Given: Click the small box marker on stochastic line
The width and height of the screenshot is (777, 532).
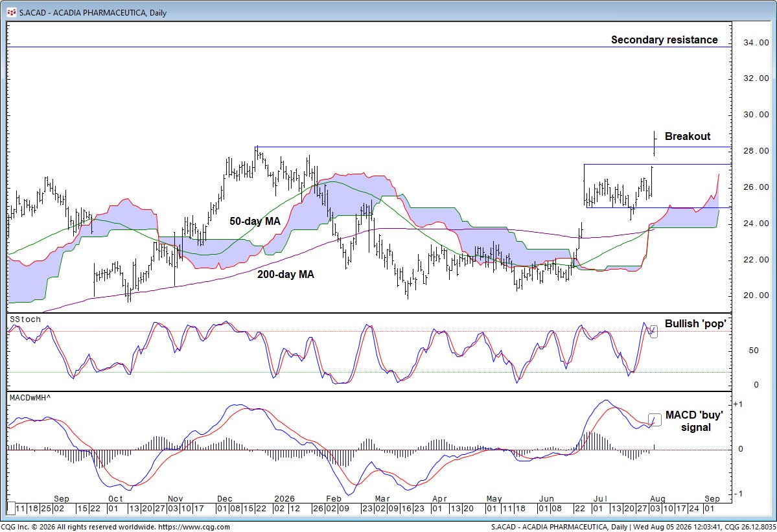Looking at the screenshot, I should (x=654, y=331).
